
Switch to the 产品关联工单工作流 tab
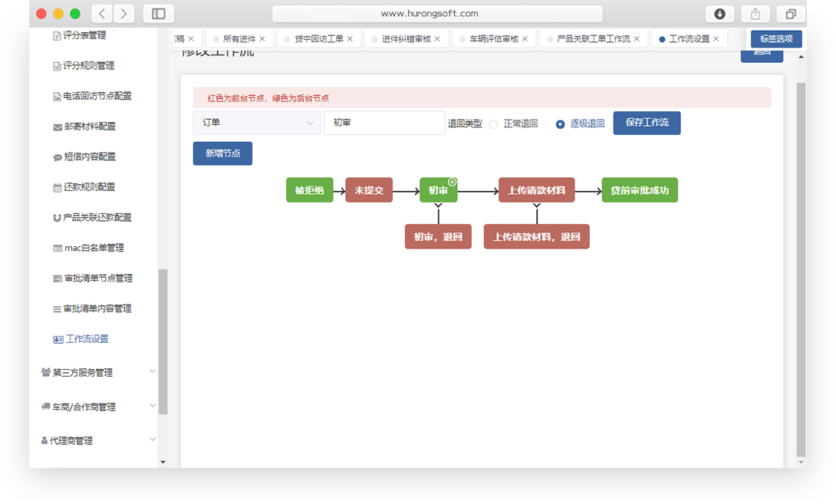point(593,39)
